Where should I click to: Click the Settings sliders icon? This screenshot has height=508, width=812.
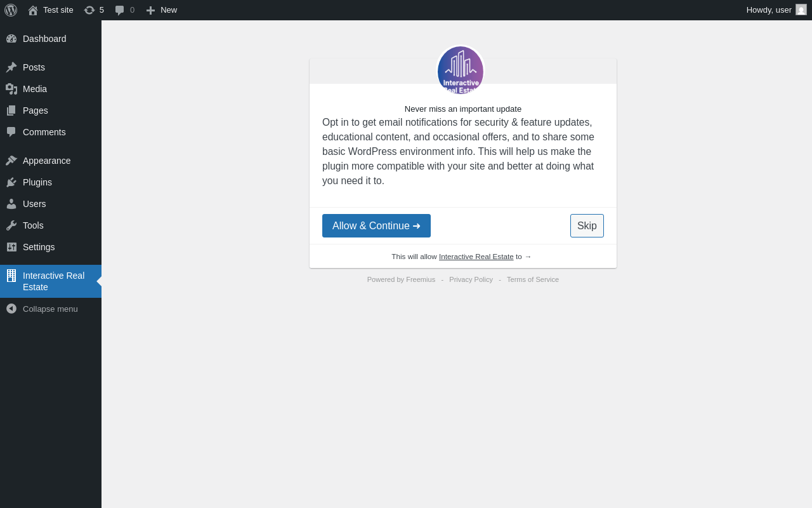click(11, 247)
